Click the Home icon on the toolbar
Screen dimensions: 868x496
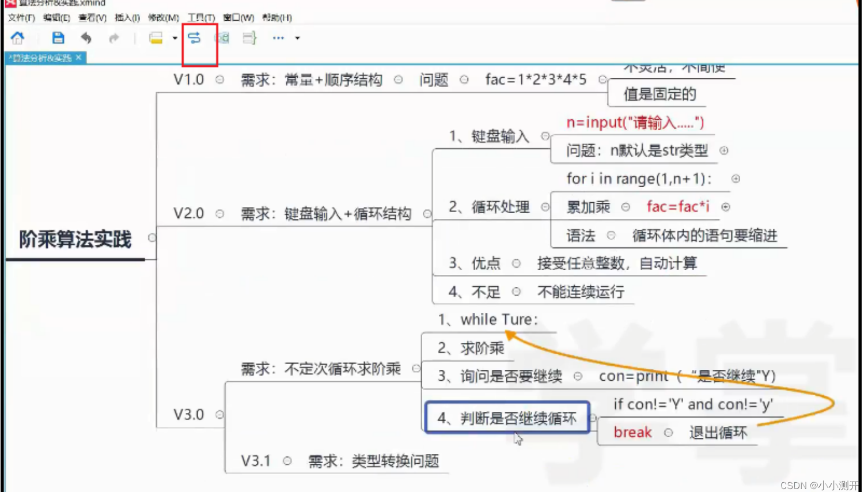(17, 37)
